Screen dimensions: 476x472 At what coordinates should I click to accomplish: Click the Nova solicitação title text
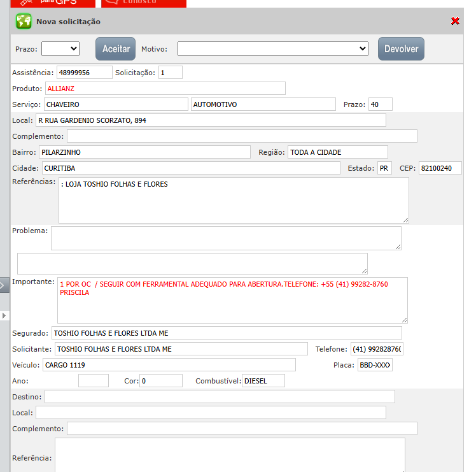tap(68, 22)
